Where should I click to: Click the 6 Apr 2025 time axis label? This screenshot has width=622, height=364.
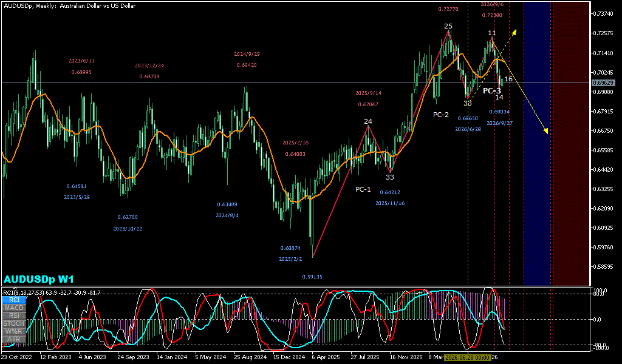(x=326, y=357)
